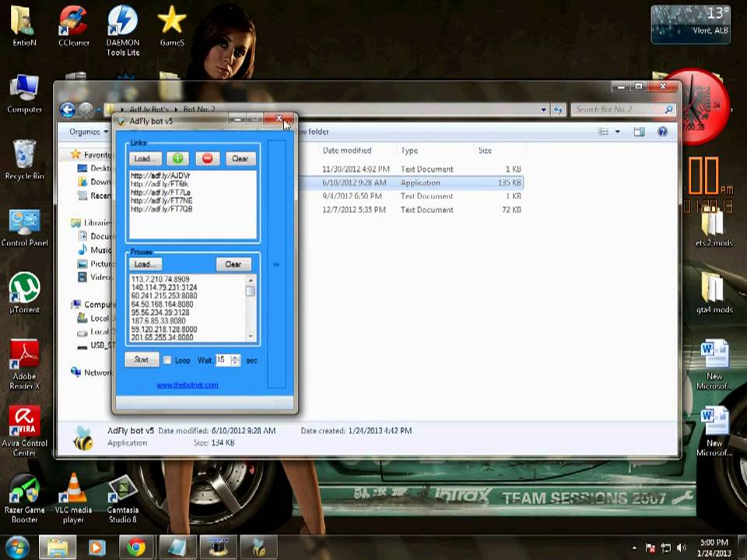Select Favorites in the navigation pane
The width and height of the screenshot is (747, 560).
coord(93,155)
